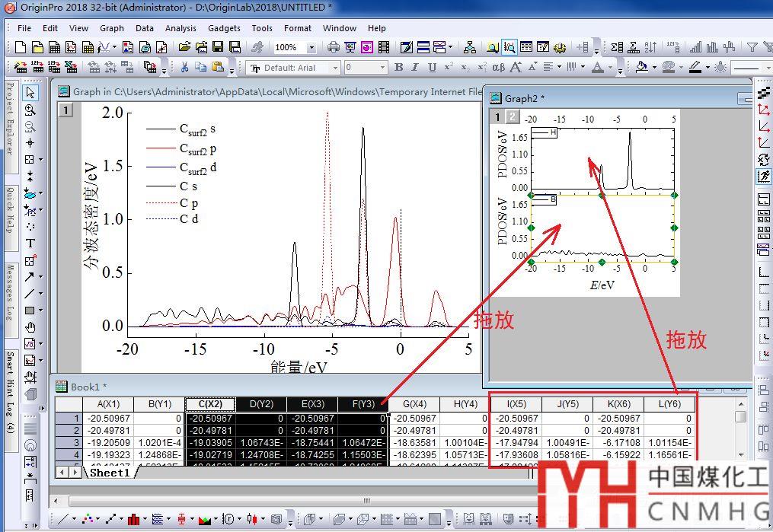Click the C(X2) column header
This screenshot has width=773, height=532.
(209, 404)
